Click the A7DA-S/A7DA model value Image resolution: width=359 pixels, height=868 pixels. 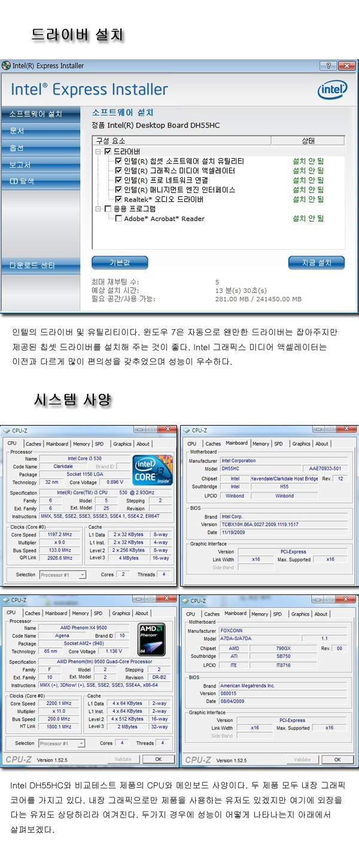click(258, 639)
